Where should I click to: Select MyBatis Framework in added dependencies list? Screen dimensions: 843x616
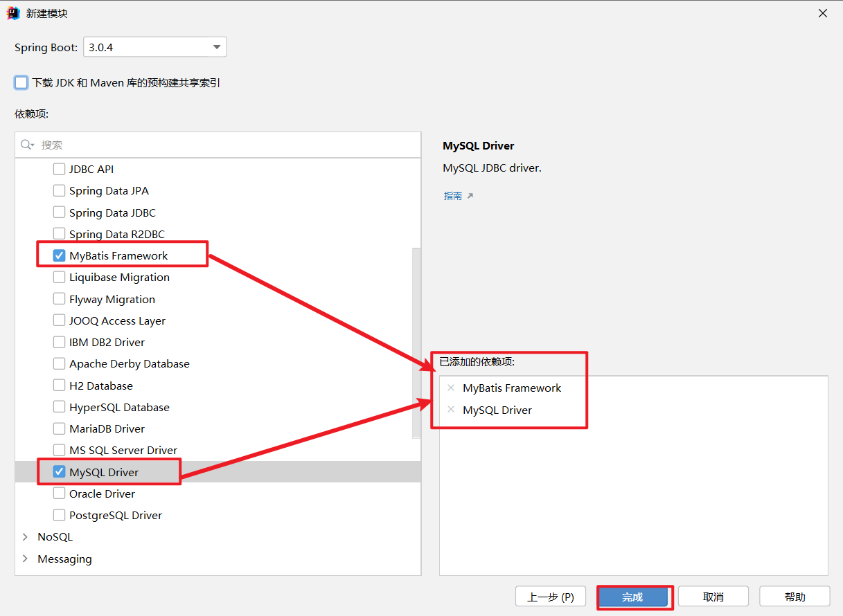pos(512,388)
